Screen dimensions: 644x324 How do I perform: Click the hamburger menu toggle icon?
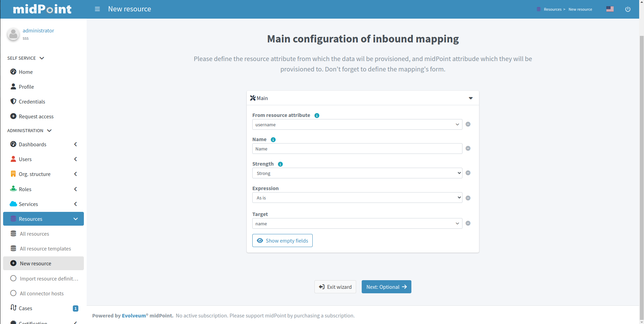[97, 9]
